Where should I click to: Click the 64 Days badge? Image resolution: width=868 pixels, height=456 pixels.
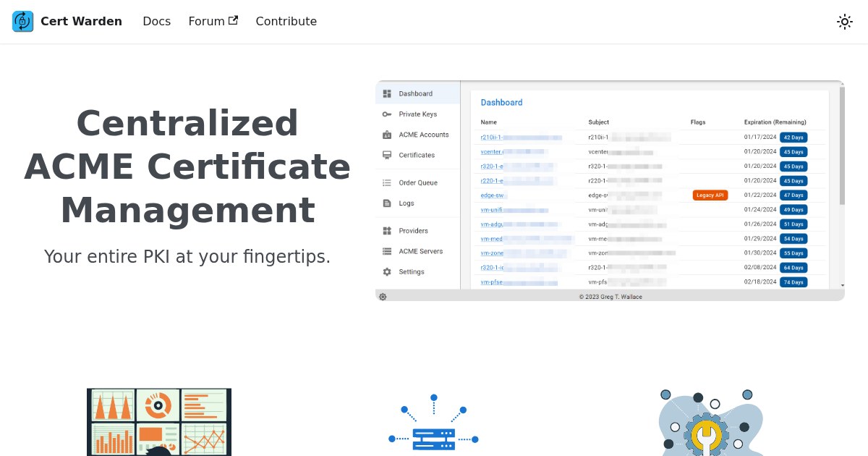[793, 268]
